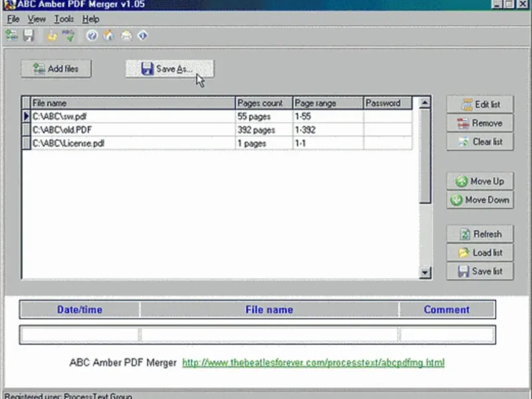Image resolution: width=532 pixels, height=399 pixels.
Task: Click the Load list button
Action: (479, 253)
